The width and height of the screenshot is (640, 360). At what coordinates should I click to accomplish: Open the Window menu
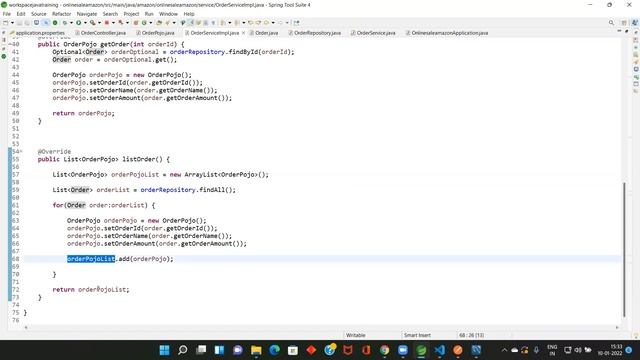pos(168,14)
